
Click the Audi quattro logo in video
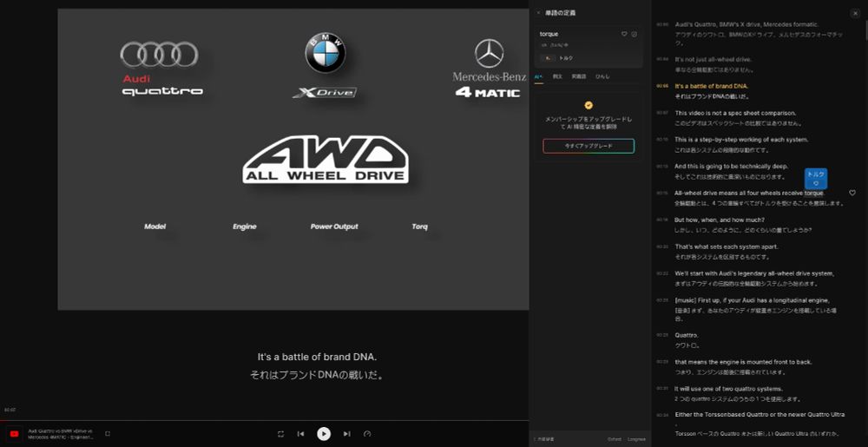[x=161, y=69]
